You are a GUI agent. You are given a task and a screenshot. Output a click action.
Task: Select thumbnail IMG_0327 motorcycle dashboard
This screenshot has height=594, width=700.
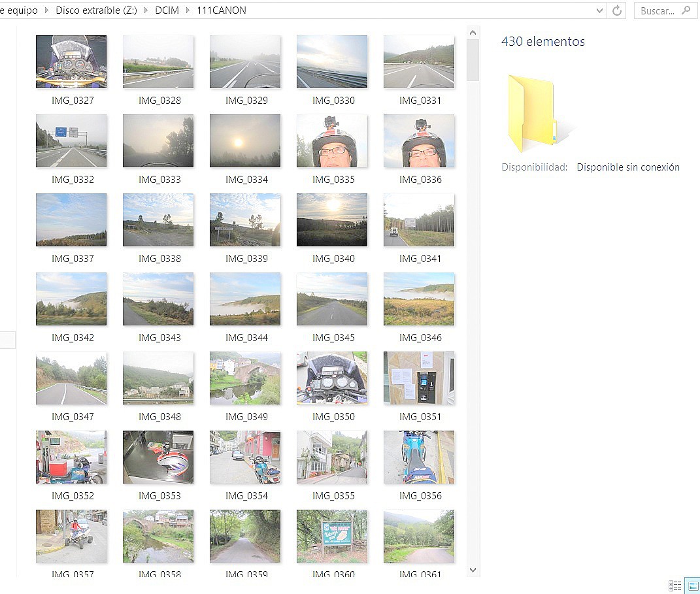click(71, 61)
